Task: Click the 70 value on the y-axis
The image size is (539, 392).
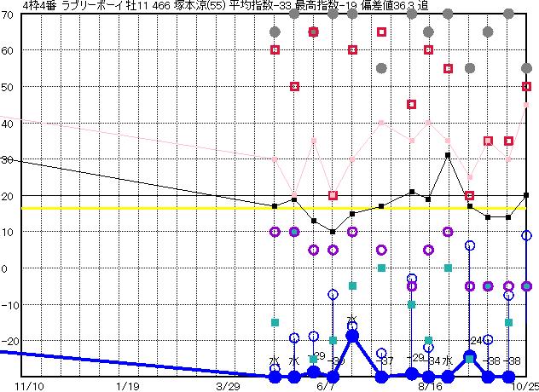Action: 8,14
